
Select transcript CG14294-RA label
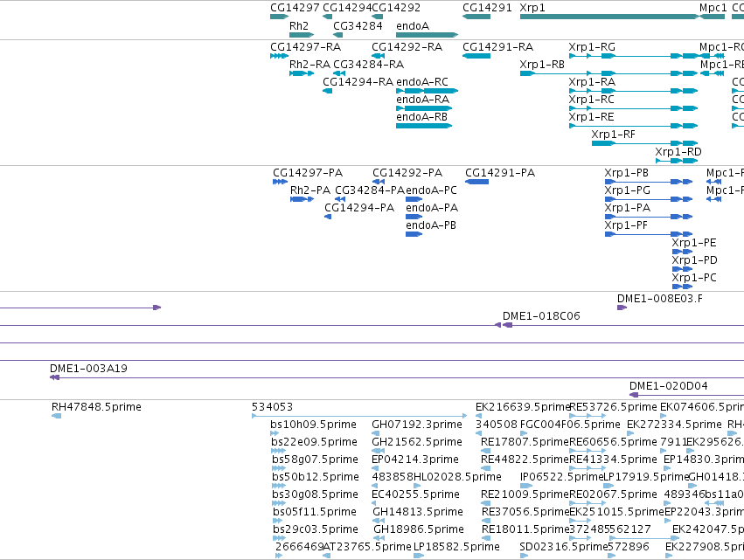click(x=358, y=81)
